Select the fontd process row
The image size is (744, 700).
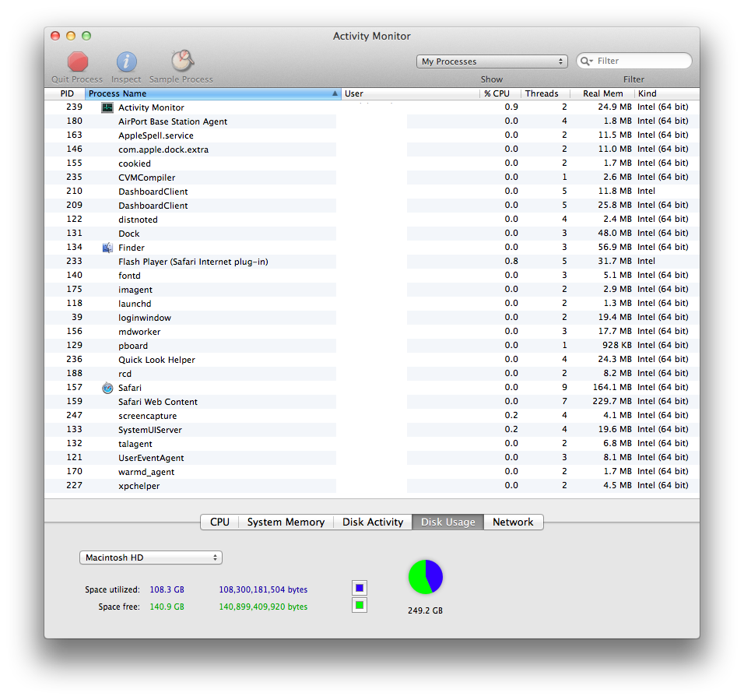[372, 276]
